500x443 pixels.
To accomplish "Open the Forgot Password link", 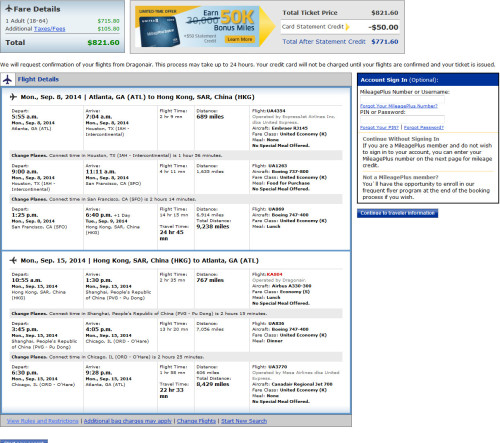I will pyautogui.click(x=424, y=127).
